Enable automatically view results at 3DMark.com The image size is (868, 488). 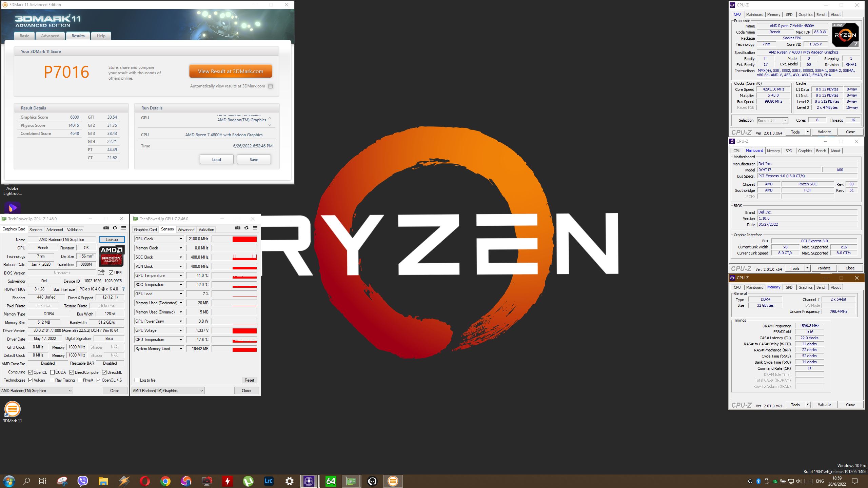click(270, 86)
